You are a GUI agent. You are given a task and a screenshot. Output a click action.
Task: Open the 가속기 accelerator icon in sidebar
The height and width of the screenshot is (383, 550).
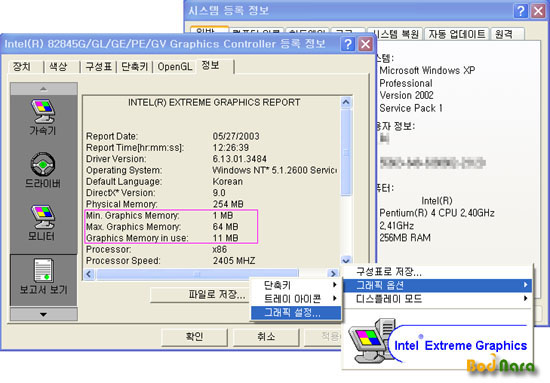pyautogui.click(x=43, y=117)
